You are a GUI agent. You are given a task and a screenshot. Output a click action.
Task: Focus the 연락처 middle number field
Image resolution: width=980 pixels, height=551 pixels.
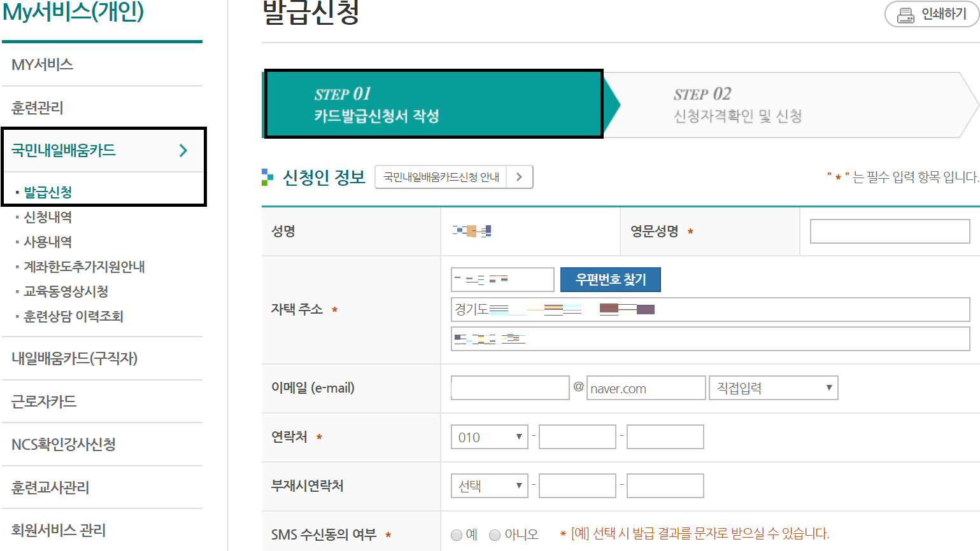[x=578, y=436]
